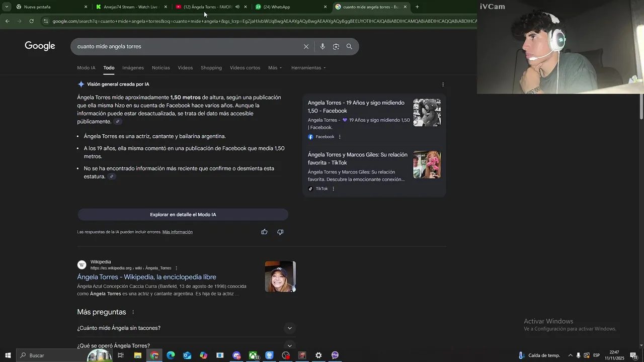View site information in address bar
The height and width of the screenshot is (362, 644).
46,21
